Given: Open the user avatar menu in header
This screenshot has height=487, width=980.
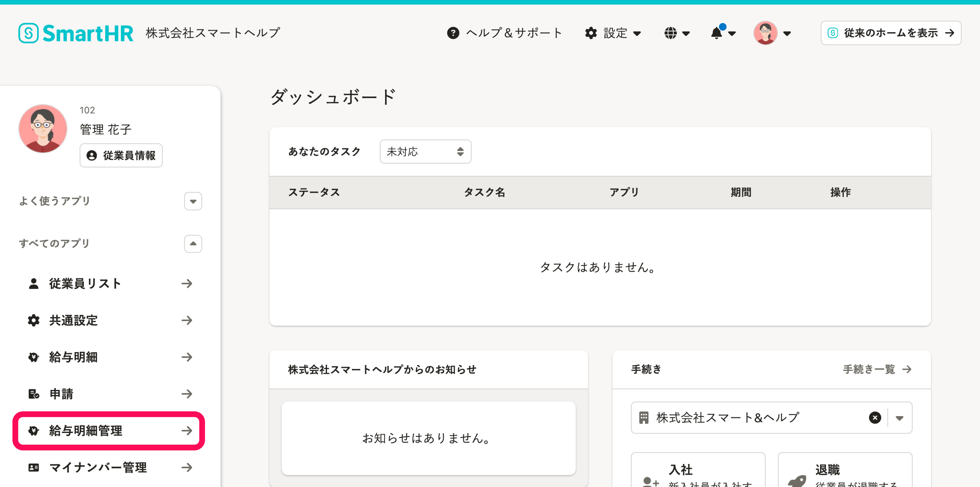Looking at the screenshot, I should pos(772,33).
